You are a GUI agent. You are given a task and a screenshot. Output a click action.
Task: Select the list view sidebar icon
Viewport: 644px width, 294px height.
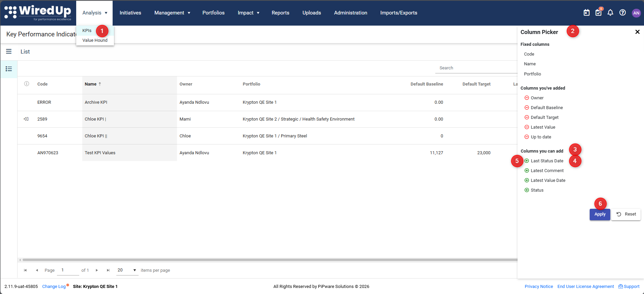pos(9,69)
